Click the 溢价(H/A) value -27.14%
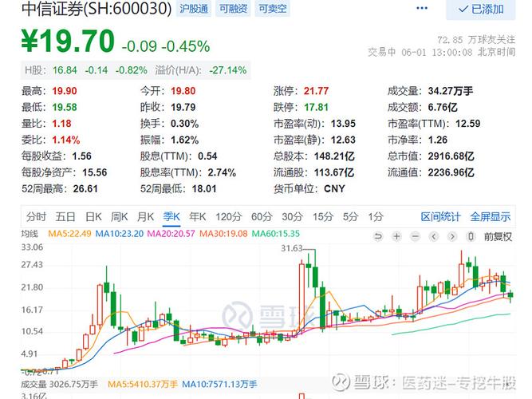 coord(227,70)
